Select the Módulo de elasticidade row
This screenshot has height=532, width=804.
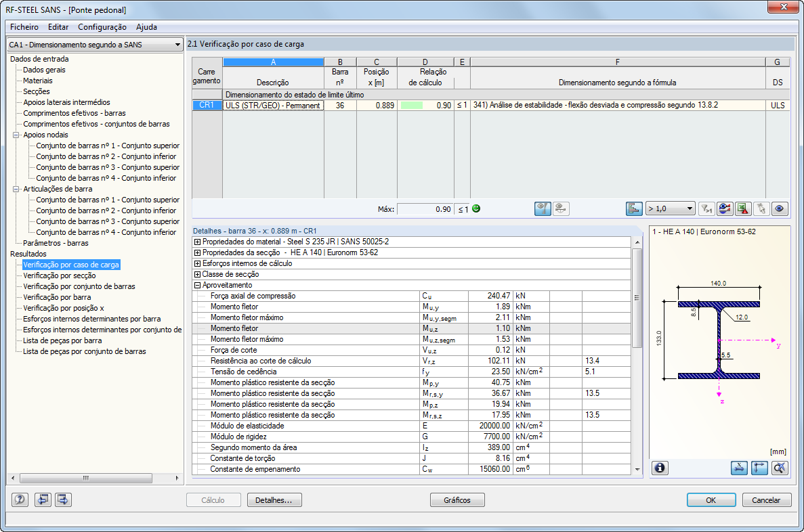coord(412,426)
